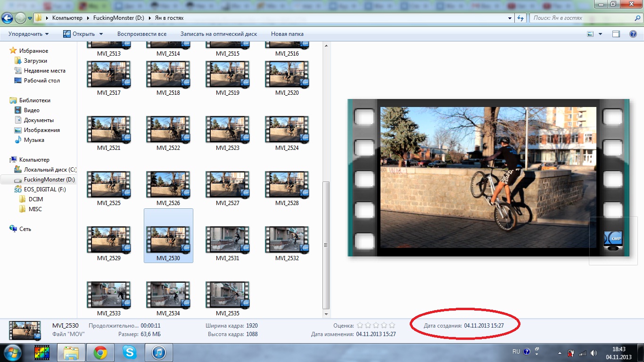Open Google Chrome from the taskbar
This screenshot has width=644, height=362.
(x=100, y=352)
